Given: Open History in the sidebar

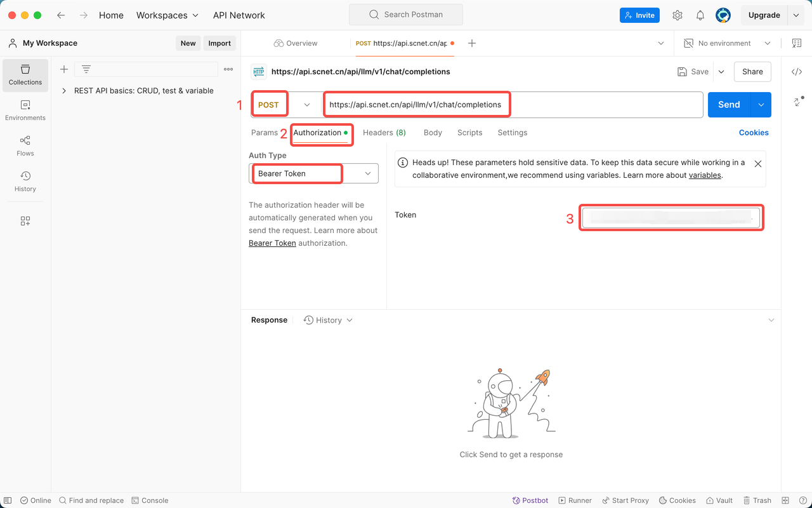Looking at the screenshot, I should tap(25, 182).
